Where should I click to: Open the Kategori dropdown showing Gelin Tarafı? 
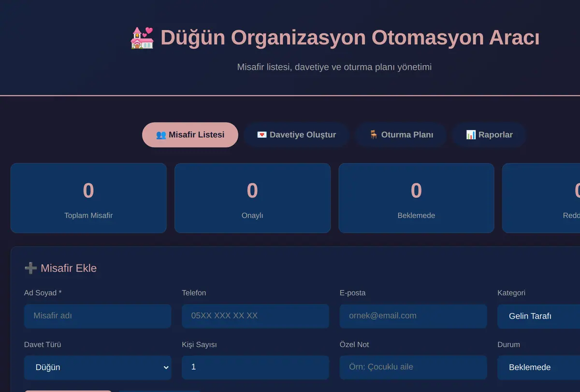pyautogui.click(x=539, y=316)
